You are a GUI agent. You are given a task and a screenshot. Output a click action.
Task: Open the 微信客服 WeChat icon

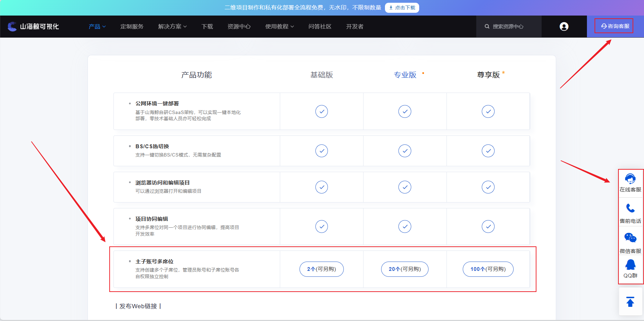click(630, 238)
